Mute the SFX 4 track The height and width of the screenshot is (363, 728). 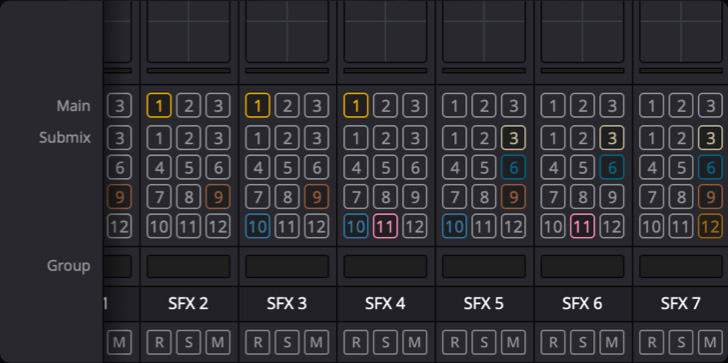[x=415, y=342]
